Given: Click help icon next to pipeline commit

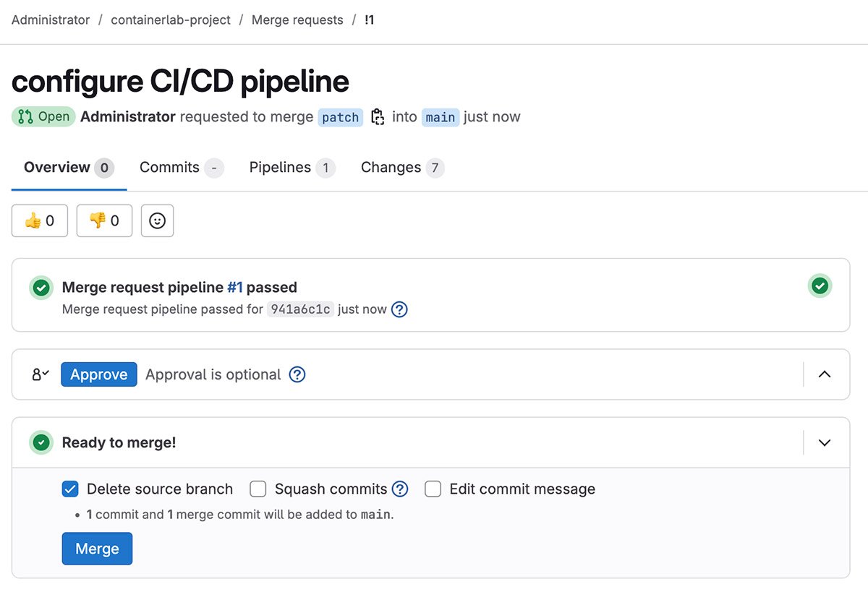Looking at the screenshot, I should pyautogui.click(x=399, y=309).
